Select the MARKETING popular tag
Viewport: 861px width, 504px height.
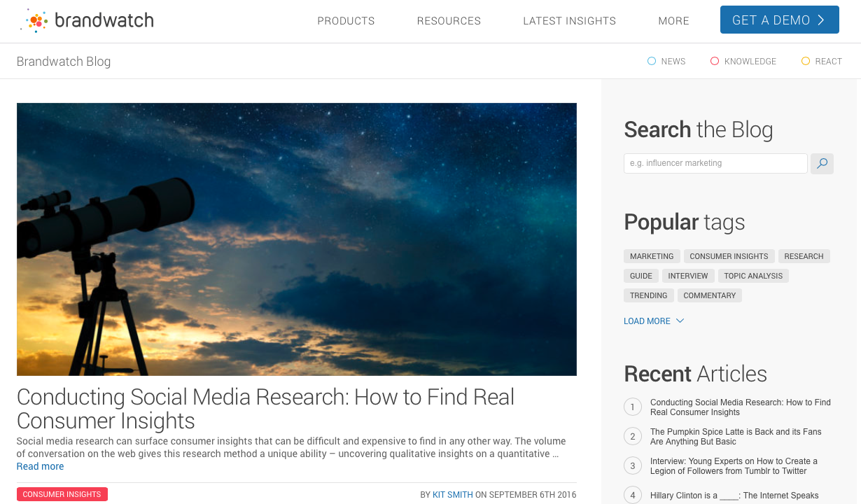tap(652, 256)
